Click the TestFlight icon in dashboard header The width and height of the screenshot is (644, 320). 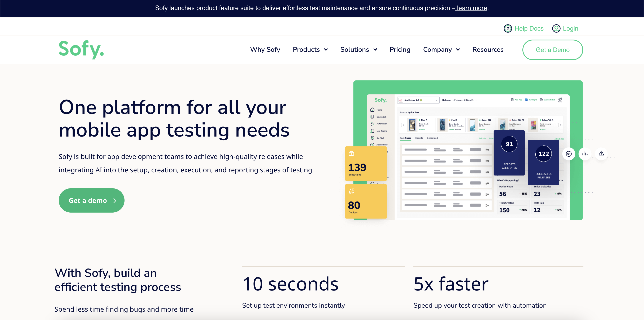point(526,100)
